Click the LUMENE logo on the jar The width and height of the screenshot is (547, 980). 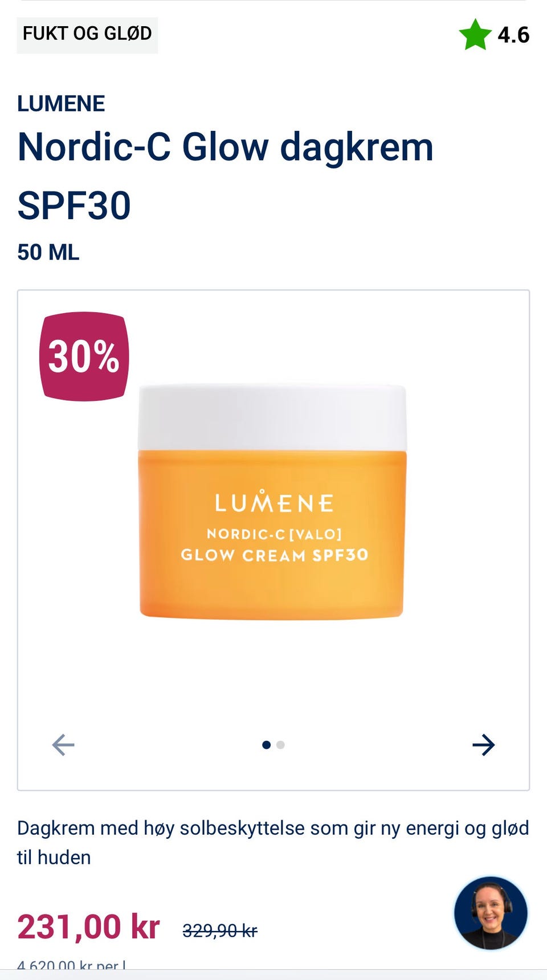274,502
